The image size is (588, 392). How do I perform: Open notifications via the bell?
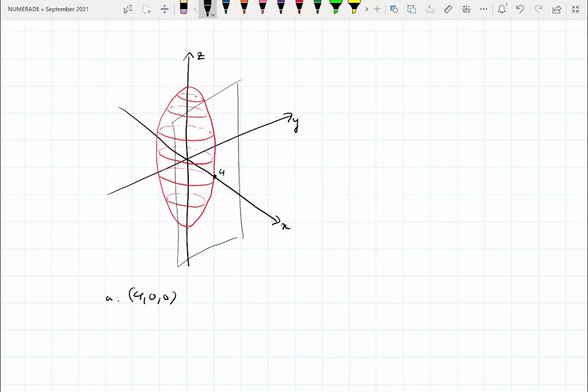coord(501,9)
